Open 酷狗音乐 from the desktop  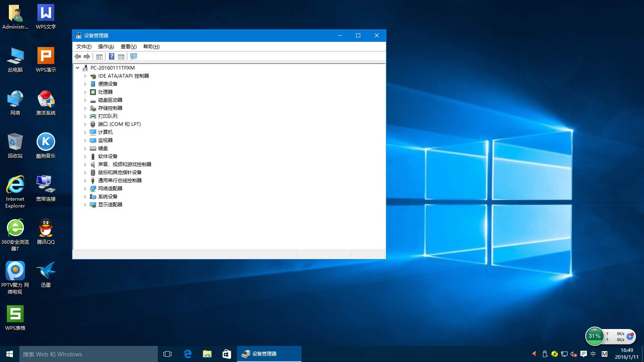click(x=45, y=142)
